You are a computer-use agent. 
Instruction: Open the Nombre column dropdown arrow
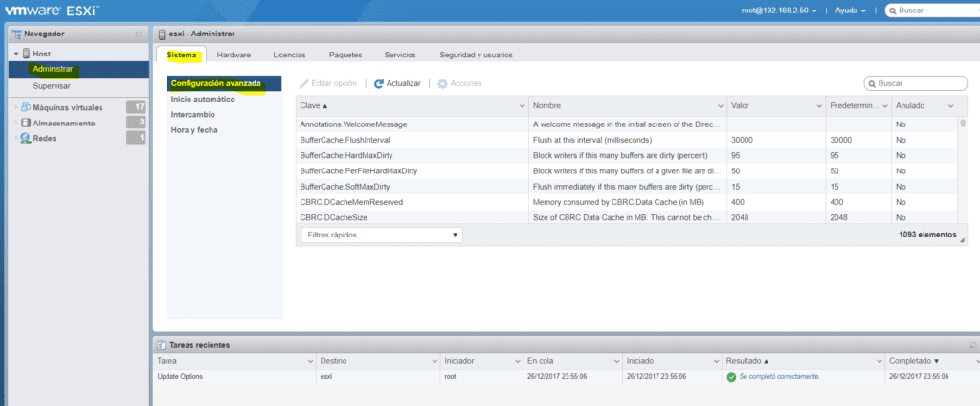click(x=722, y=106)
